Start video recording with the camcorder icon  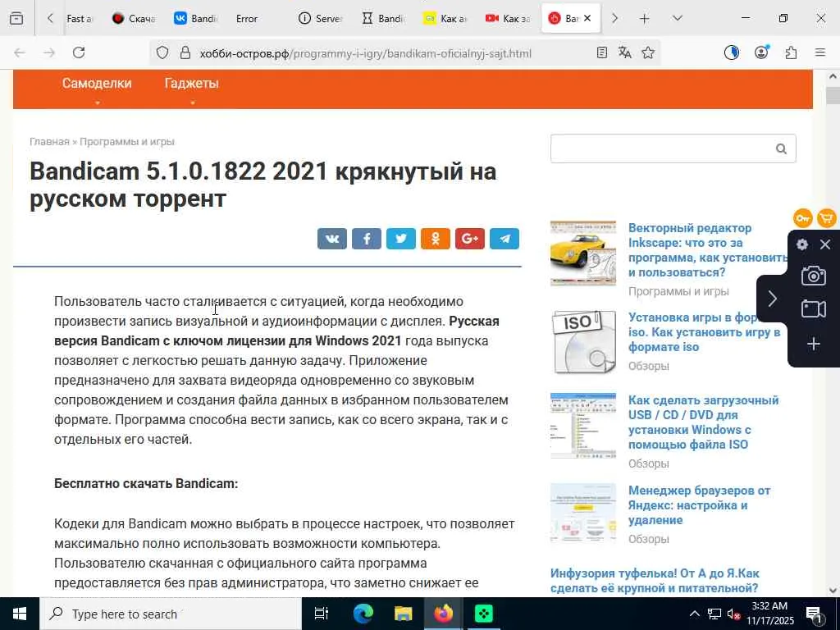coord(813,309)
